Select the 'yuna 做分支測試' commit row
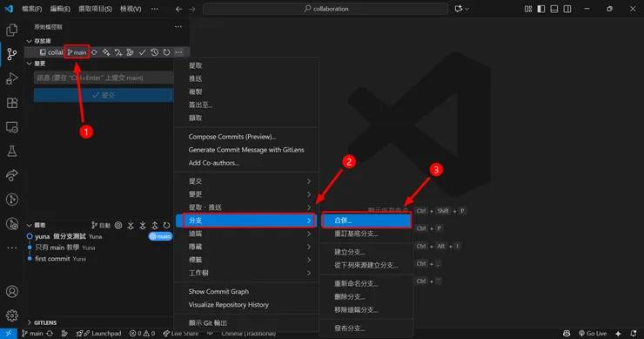This screenshot has width=644, height=339. point(98,236)
